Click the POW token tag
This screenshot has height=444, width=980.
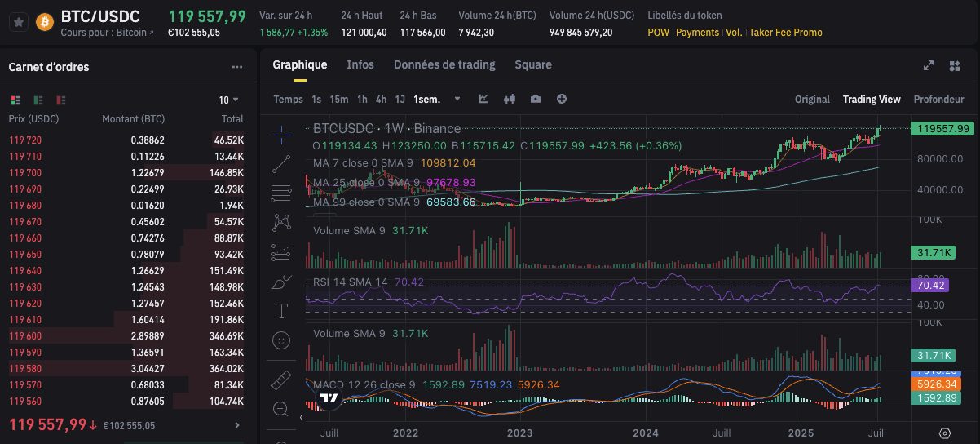(x=659, y=33)
